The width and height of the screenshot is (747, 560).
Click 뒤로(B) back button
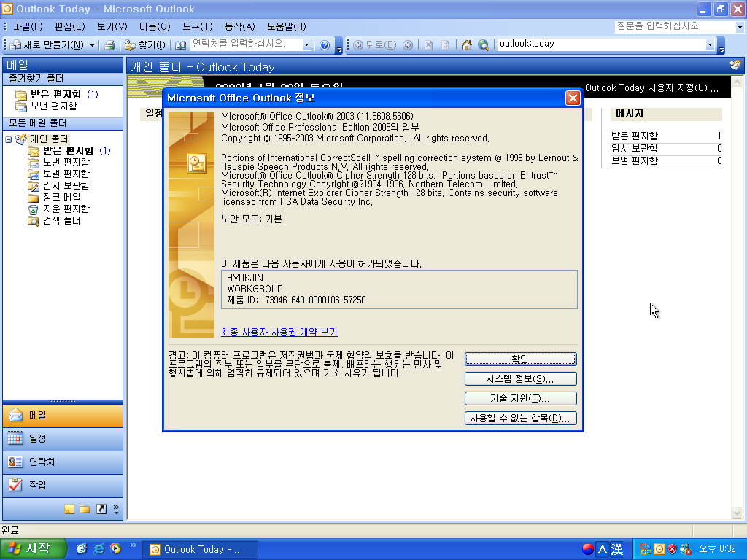(375, 45)
